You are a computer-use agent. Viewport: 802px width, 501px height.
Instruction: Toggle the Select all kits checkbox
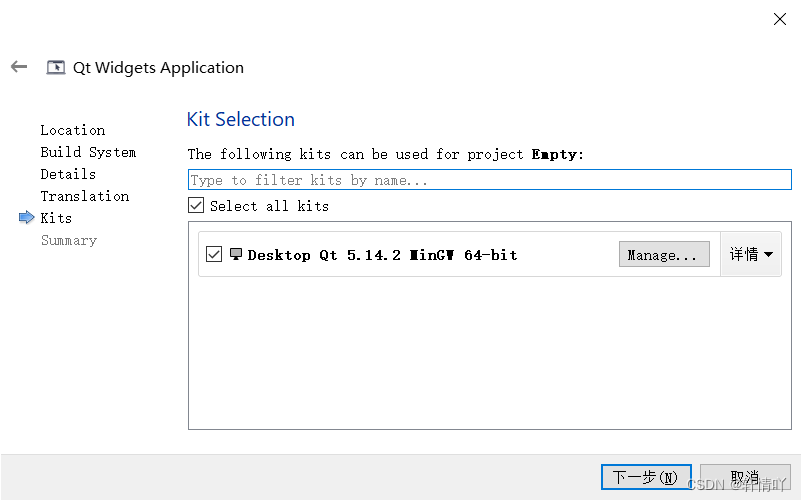[x=196, y=206]
